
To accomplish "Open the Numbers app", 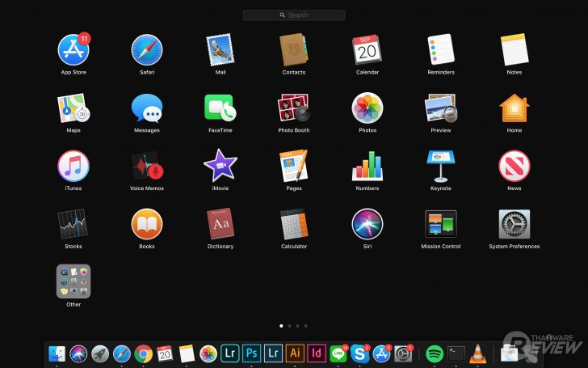I will click(367, 166).
